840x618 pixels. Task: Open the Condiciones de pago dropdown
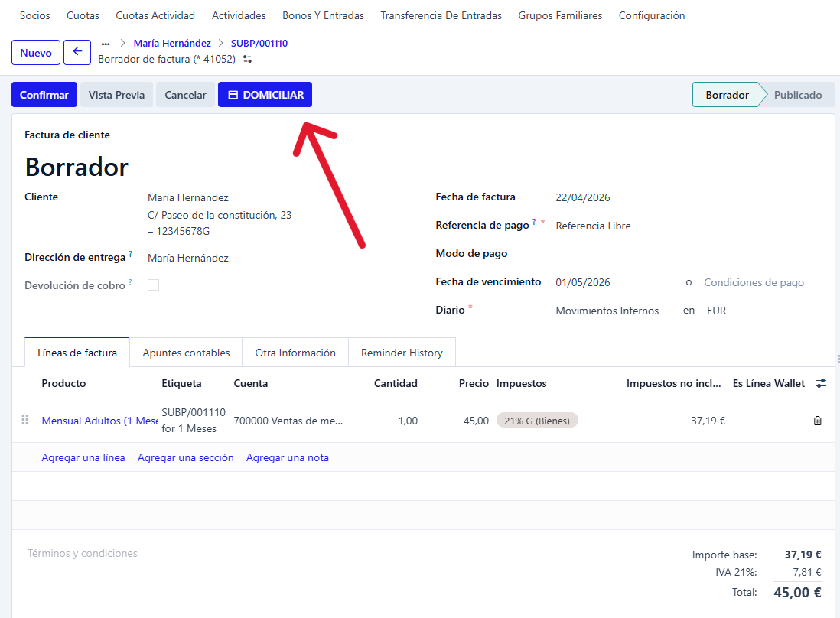tap(754, 282)
